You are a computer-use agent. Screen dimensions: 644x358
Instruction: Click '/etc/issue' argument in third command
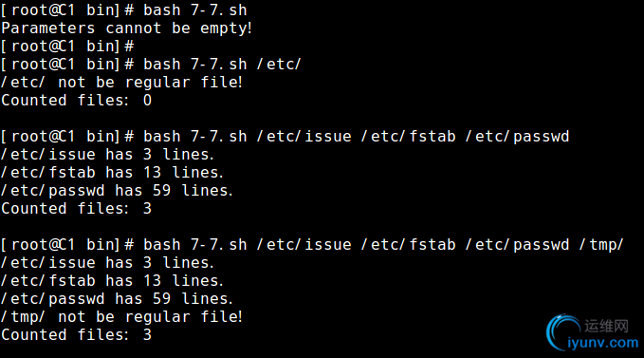coord(304,137)
